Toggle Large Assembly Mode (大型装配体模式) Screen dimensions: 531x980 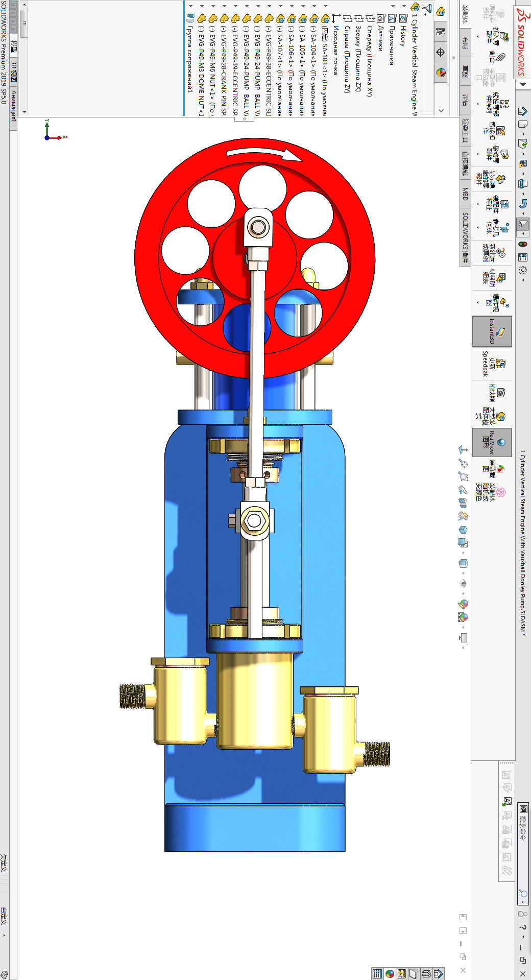(490, 417)
